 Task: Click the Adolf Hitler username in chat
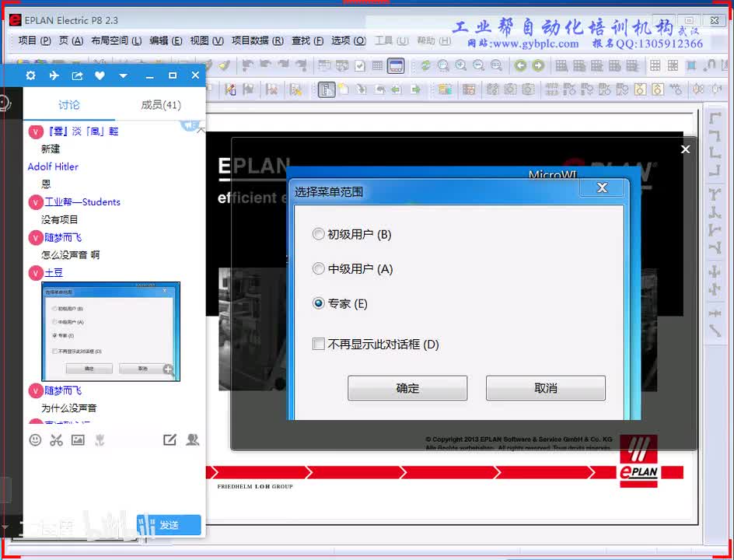click(x=53, y=166)
